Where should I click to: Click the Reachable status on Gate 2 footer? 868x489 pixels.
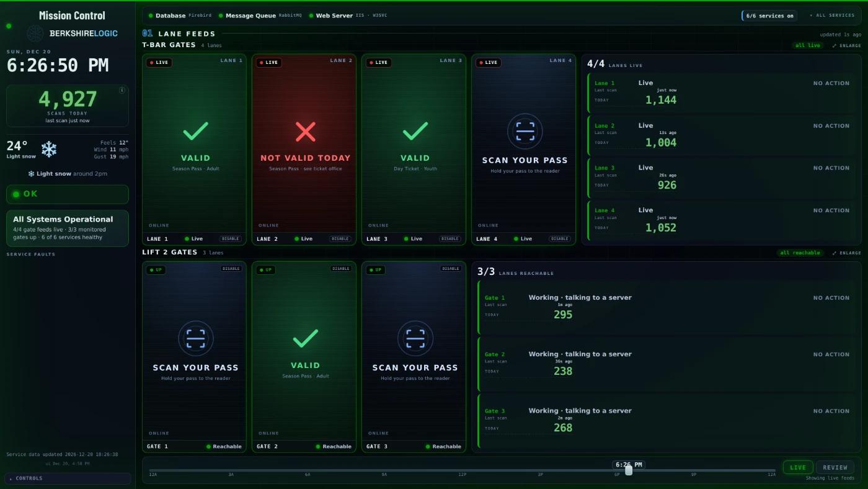pos(334,447)
